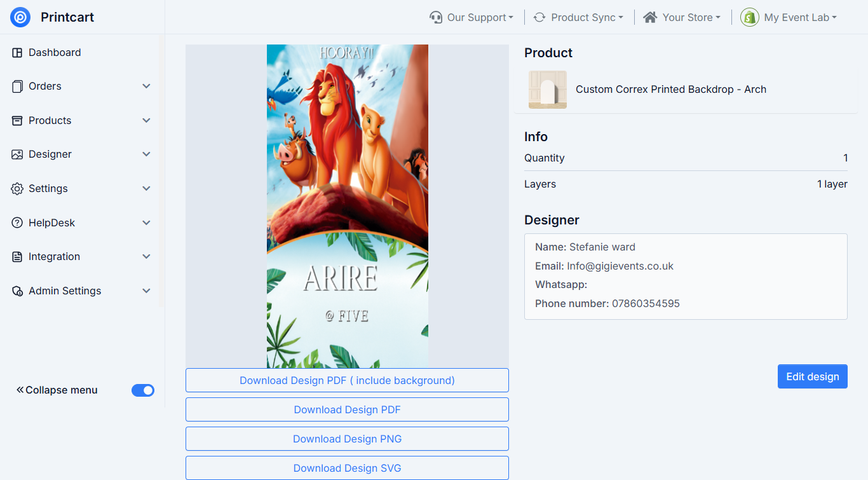Click the arch backdrop product thumbnail
868x480 pixels.
click(x=548, y=90)
